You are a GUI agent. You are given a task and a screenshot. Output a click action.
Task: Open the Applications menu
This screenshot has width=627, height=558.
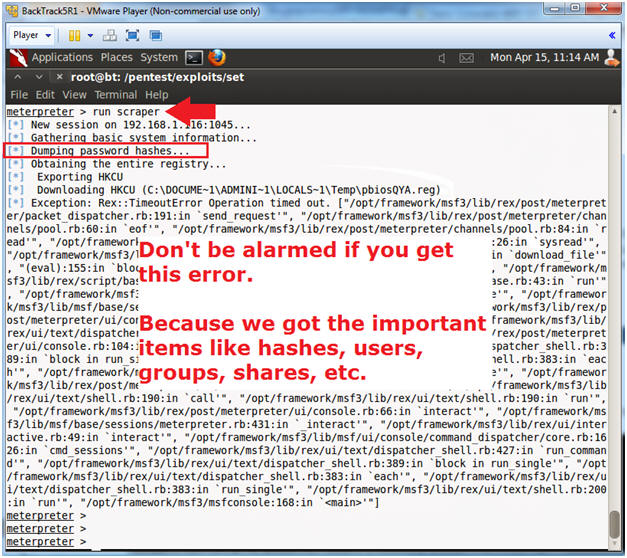62,58
